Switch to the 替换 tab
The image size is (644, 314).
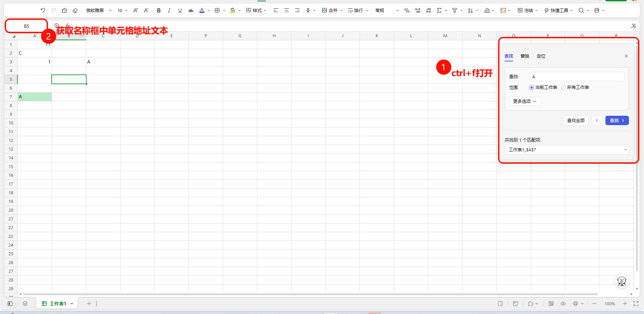tap(525, 56)
